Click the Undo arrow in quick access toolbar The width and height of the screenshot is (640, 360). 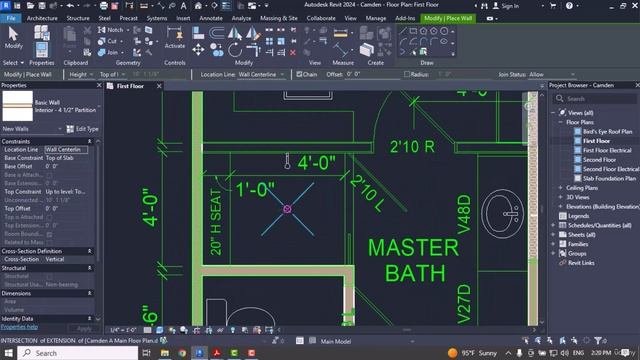click(70, 6)
